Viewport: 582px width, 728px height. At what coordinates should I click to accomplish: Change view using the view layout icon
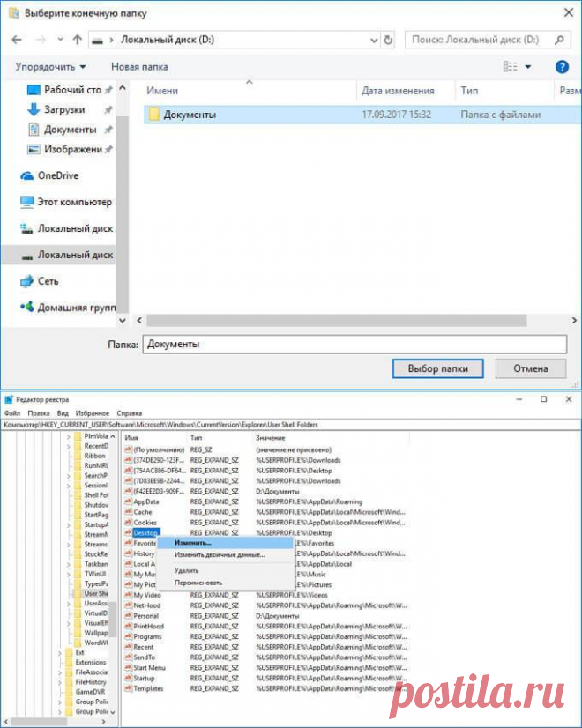[x=511, y=66]
